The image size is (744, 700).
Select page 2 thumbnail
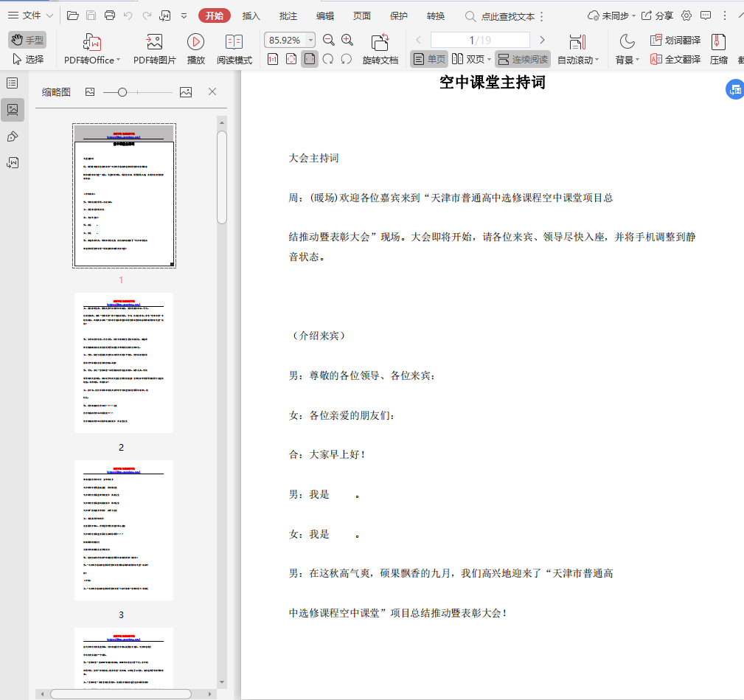[124, 363]
